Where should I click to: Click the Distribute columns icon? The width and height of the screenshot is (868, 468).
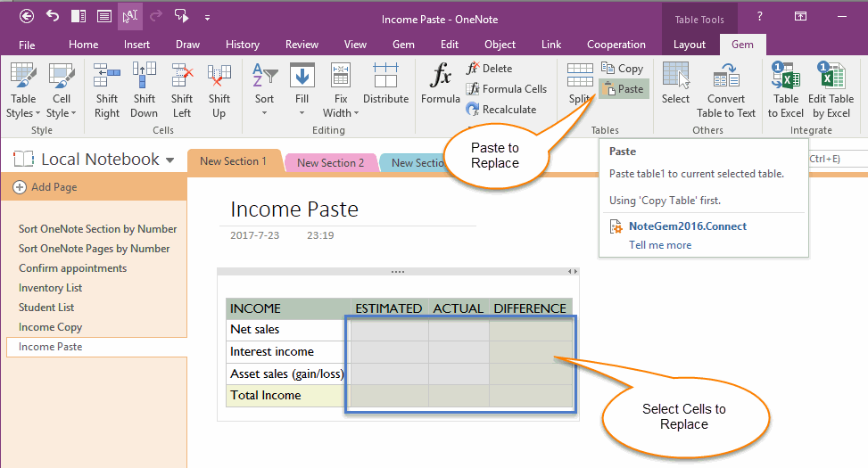point(386,84)
